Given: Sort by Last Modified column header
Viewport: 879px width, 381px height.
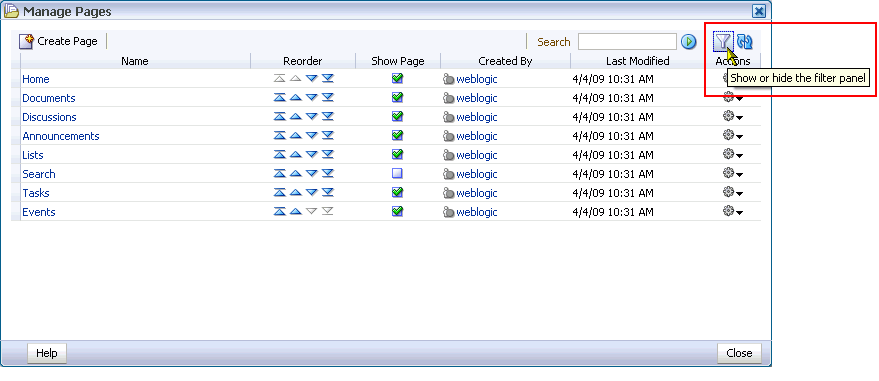Looking at the screenshot, I should [x=637, y=61].
